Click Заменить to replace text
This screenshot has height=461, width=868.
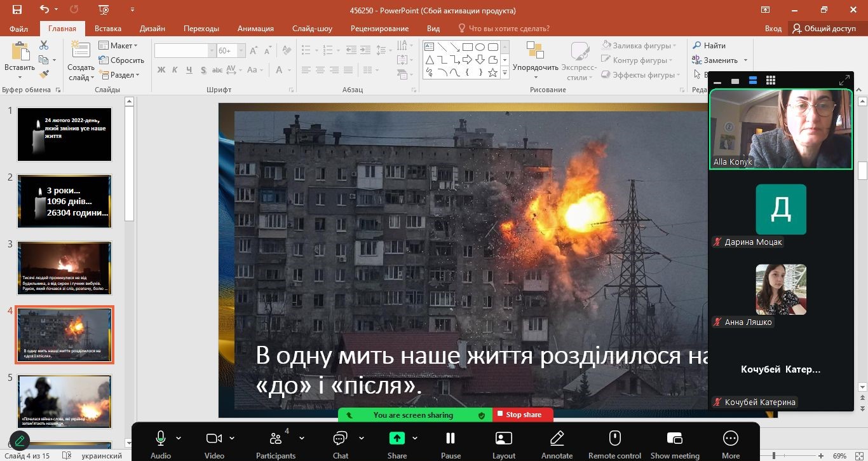(x=715, y=60)
